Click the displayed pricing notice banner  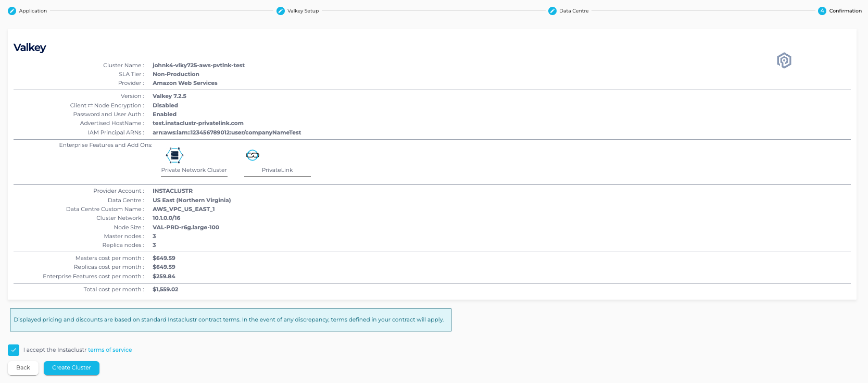point(230,320)
